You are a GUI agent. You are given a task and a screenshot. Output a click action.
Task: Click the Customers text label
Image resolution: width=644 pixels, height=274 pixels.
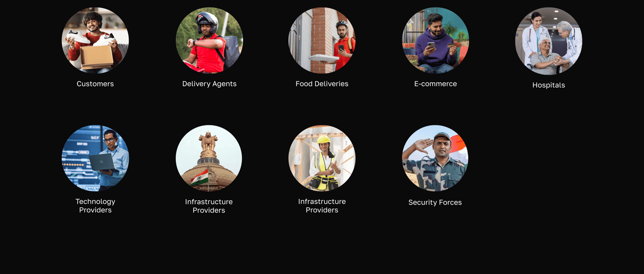95,84
